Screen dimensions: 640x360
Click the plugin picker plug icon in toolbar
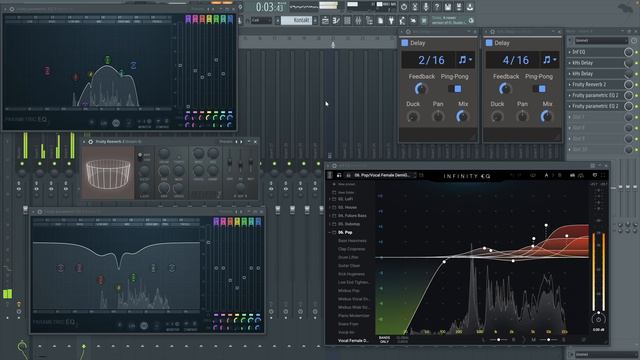click(x=391, y=20)
